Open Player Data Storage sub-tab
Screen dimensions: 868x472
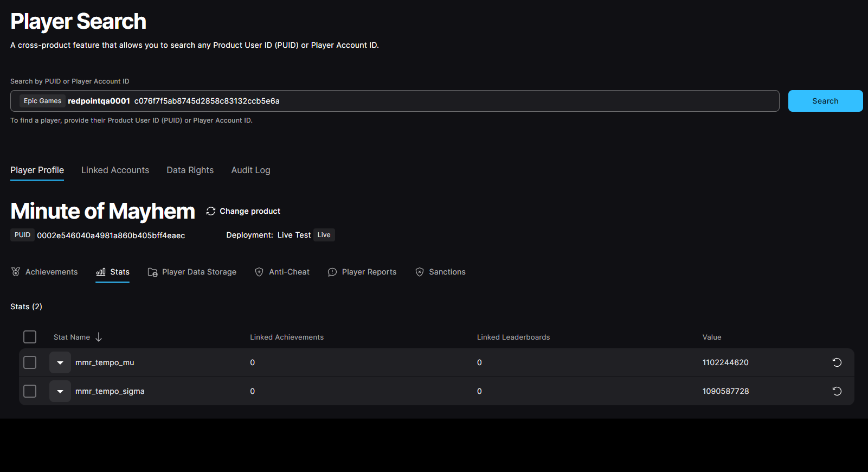tap(192, 272)
